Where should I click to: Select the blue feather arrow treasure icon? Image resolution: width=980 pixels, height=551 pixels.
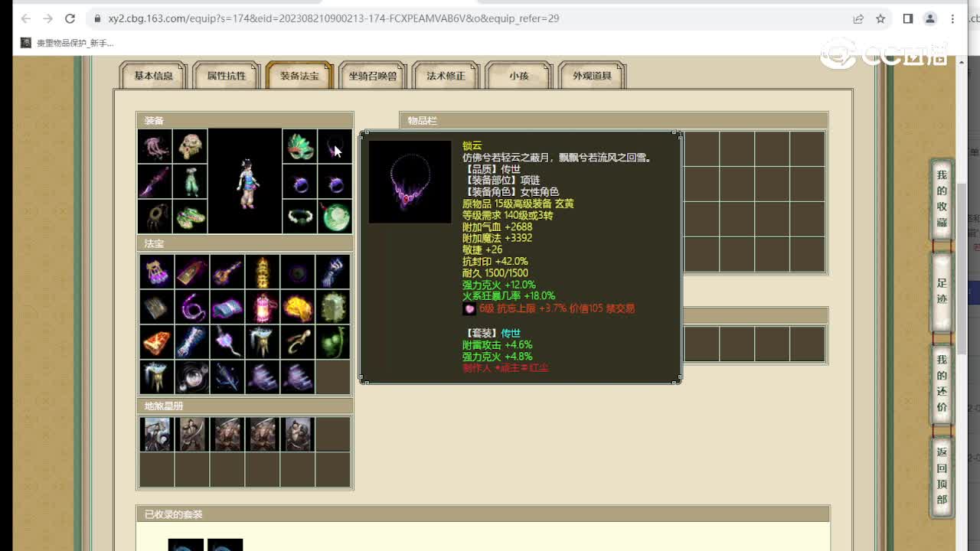(x=227, y=377)
